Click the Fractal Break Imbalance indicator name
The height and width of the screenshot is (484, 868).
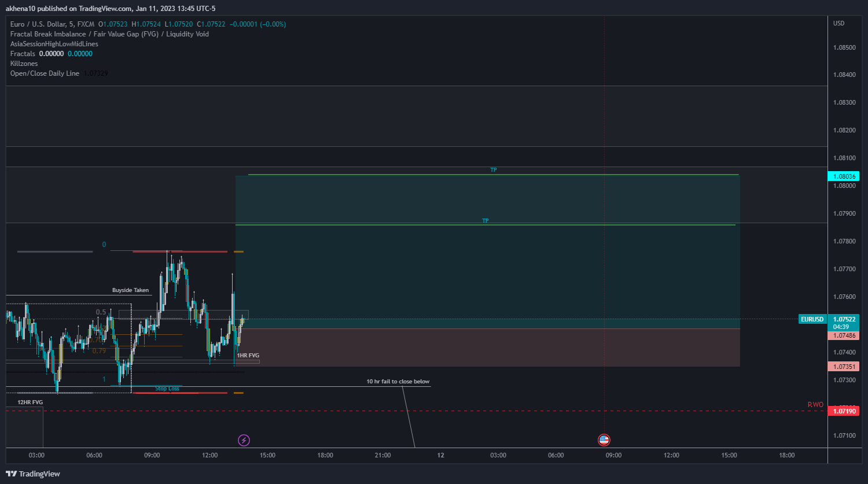click(109, 34)
